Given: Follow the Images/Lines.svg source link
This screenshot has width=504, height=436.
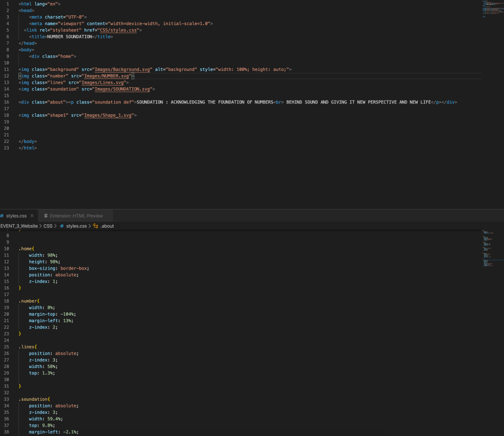Looking at the screenshot, I should point(102,83).
